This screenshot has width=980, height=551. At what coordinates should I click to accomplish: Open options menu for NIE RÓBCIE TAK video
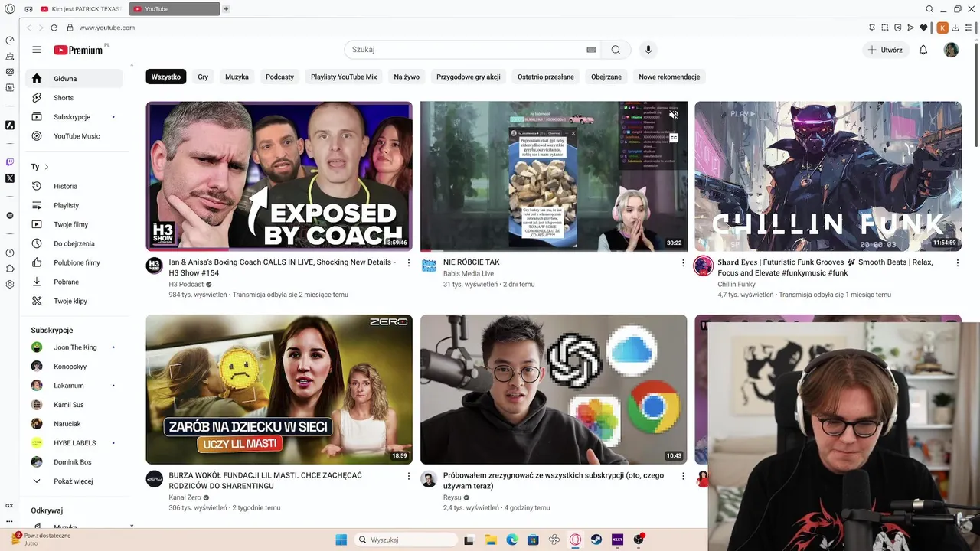pos(683,262)
